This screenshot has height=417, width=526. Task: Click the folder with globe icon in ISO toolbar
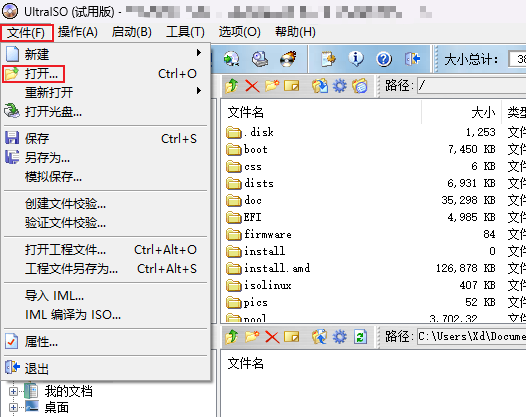pyautogui.click(x=360, y=86)
